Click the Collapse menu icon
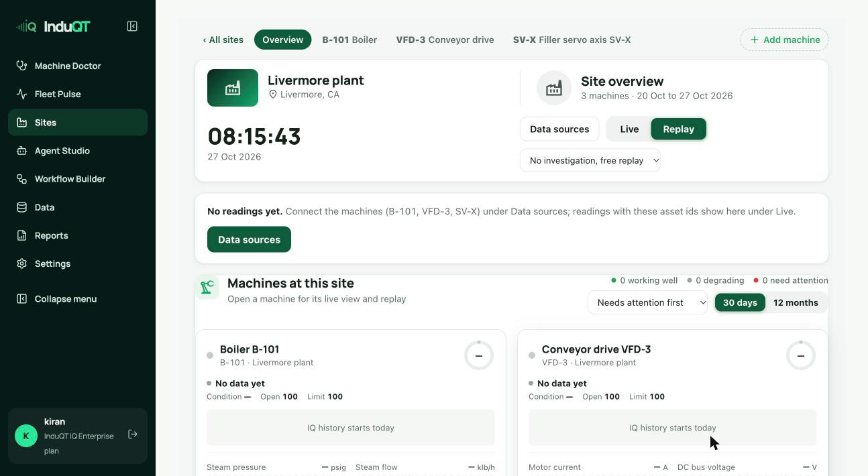This screenshot has width=868, height=476. (22, 299)
